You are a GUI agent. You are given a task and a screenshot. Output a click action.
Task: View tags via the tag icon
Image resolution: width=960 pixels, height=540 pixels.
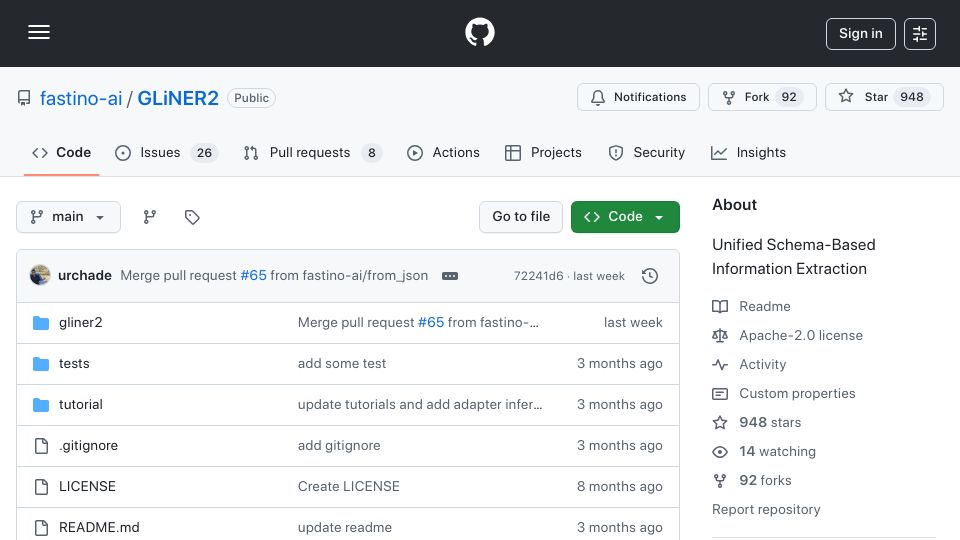[192, 217]
